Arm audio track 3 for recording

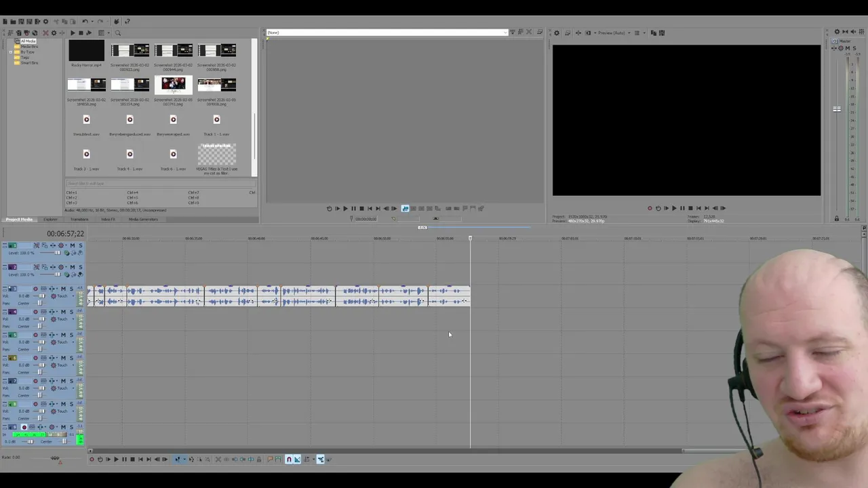click(x=35, y=289)
